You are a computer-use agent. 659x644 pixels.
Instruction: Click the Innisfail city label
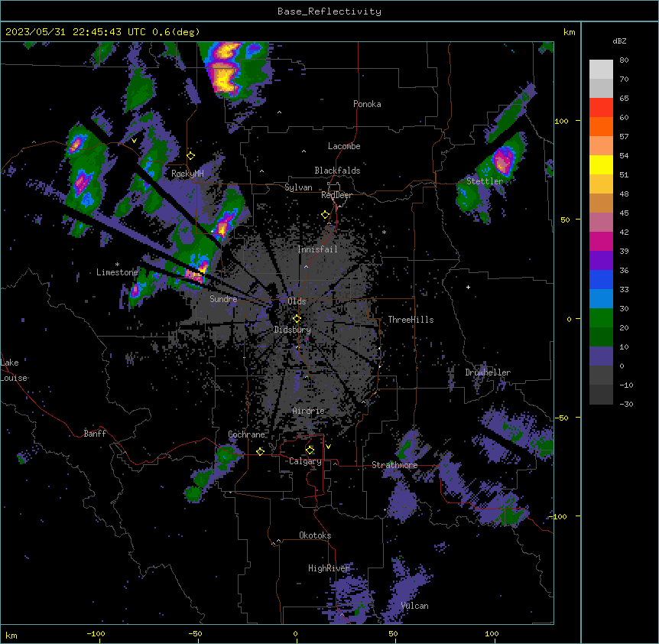(x=317, y=249)
